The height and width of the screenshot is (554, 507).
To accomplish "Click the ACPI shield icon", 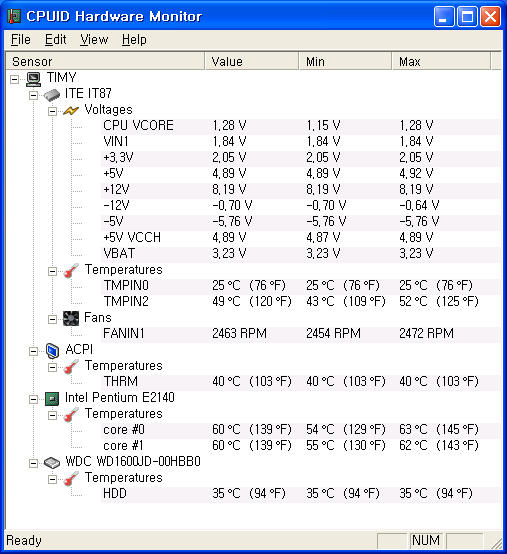I will pos(52,350).
